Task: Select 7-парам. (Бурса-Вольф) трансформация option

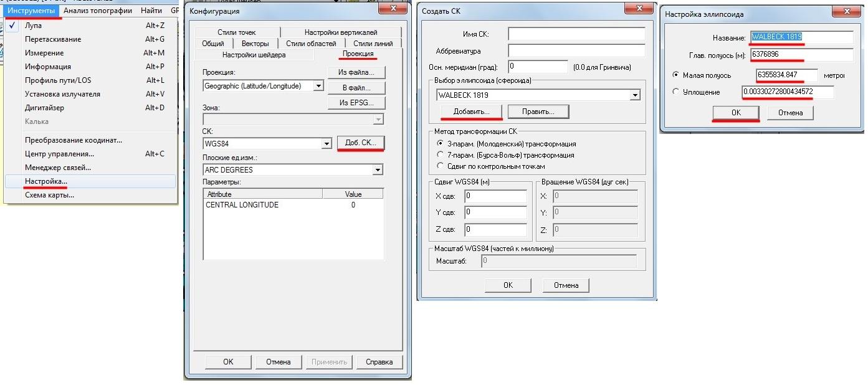Action: pos(441,155)
